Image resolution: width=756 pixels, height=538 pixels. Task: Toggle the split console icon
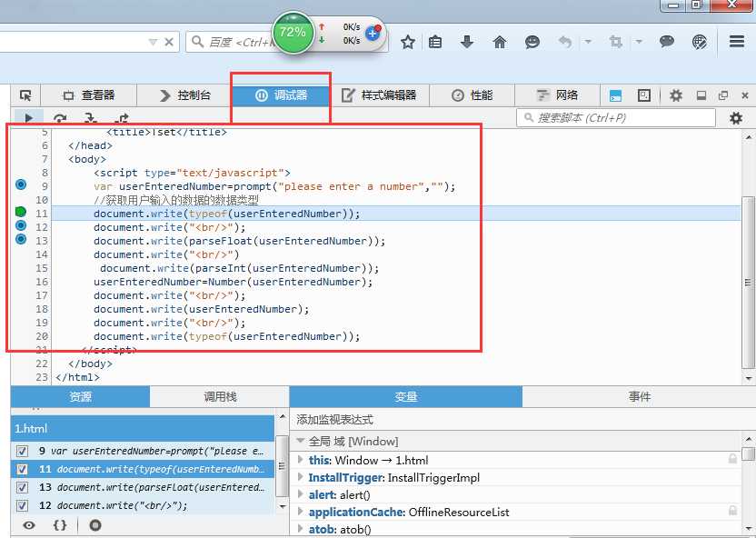click(616, 95)
